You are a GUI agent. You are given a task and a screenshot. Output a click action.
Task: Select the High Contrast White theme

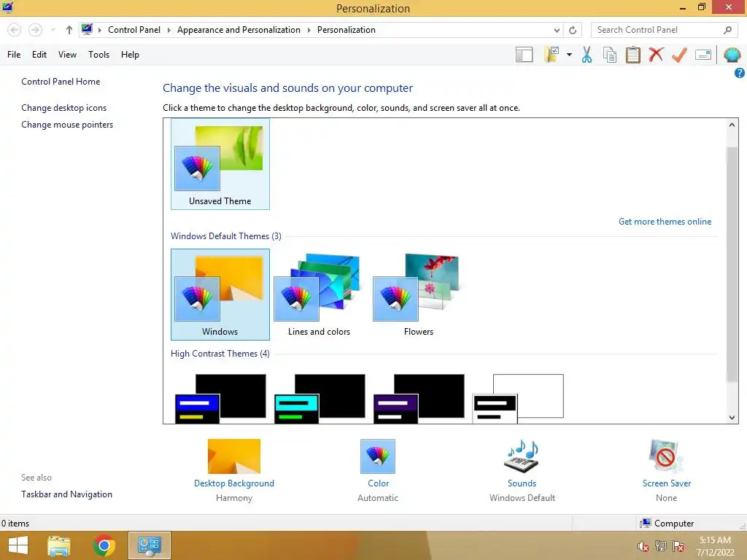(x=518, y=399)
